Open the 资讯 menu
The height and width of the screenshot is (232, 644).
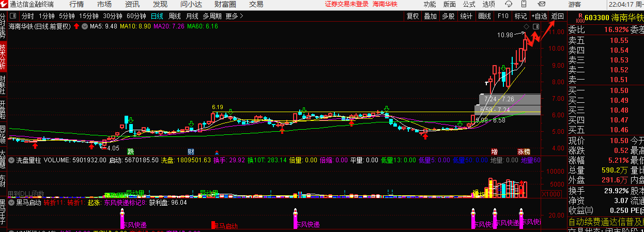tap(132, 4)
